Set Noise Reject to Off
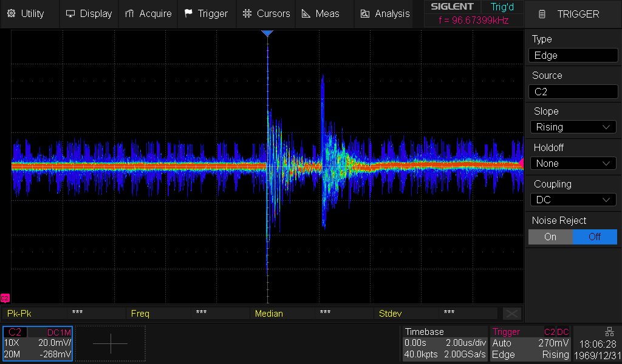622x364 pixels. tap(595, 237)
